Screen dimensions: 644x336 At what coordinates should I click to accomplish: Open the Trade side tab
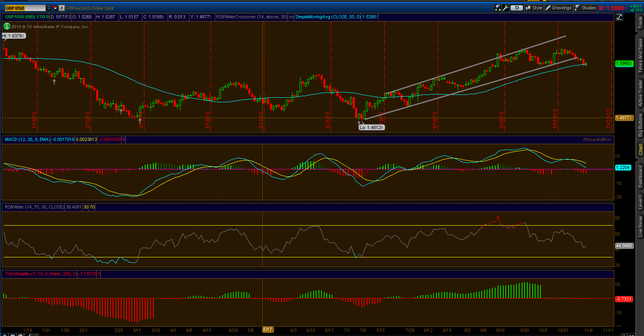640,23
